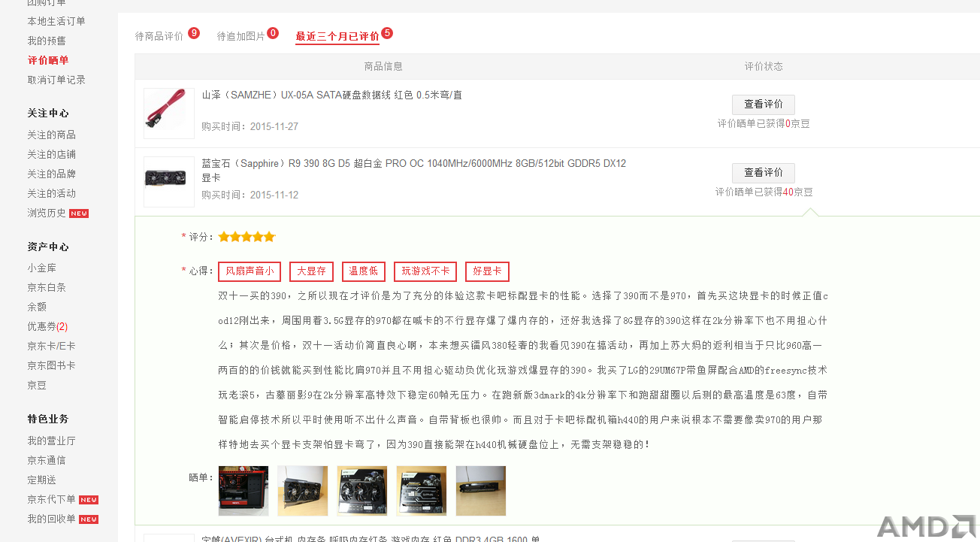Select the 风扇声音小 review tag
Image resolution: width=980 pixels, height=542 pixels.
click(250, 271)
